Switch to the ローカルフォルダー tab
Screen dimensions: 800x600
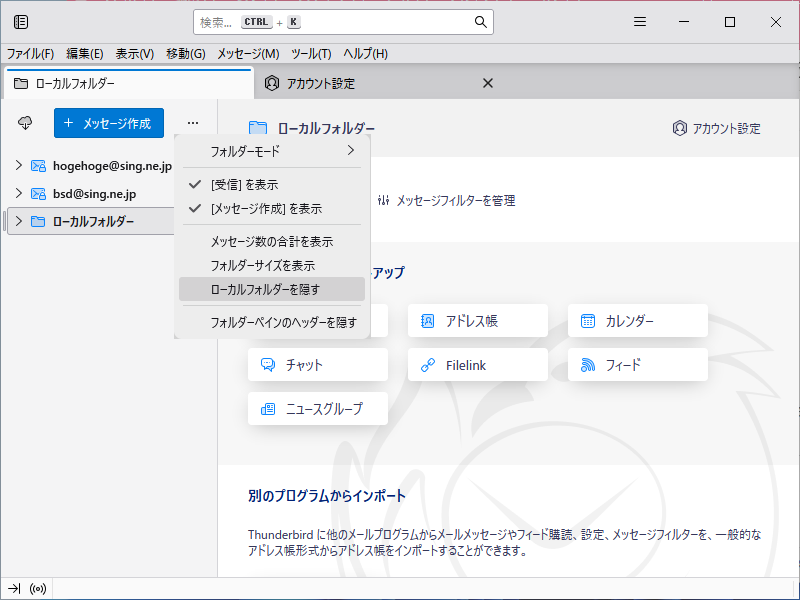click(x=129, y=83)
